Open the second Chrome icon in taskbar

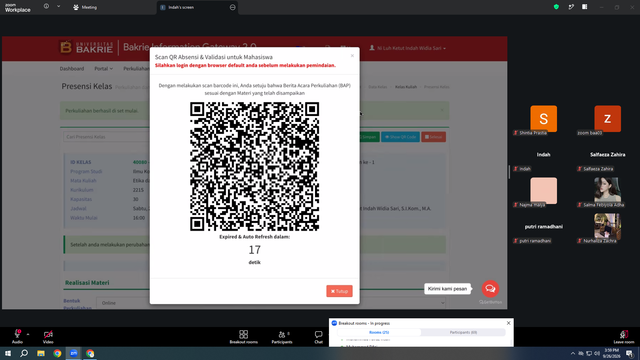point(90,353)
